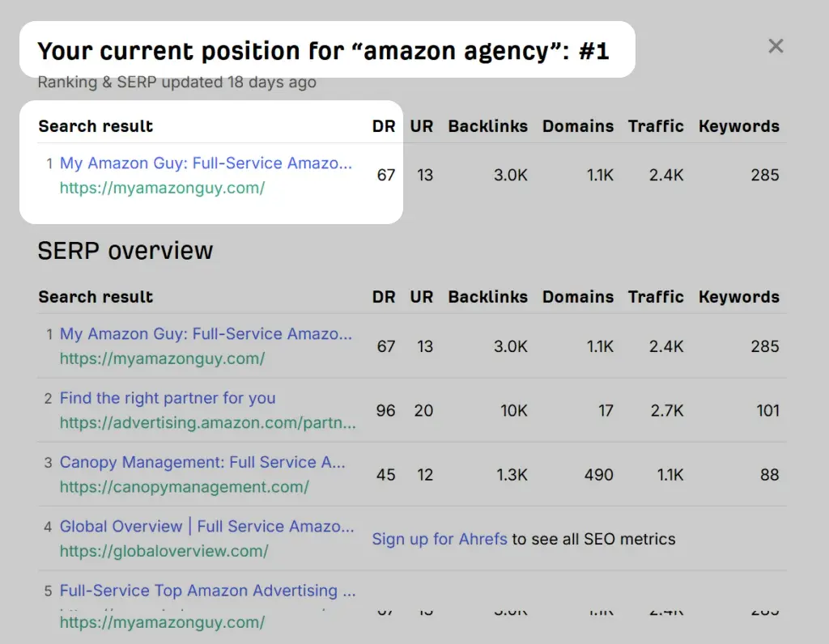
Task: Open 'Find the right partner for you' result
Action: [x=168, y=398]
